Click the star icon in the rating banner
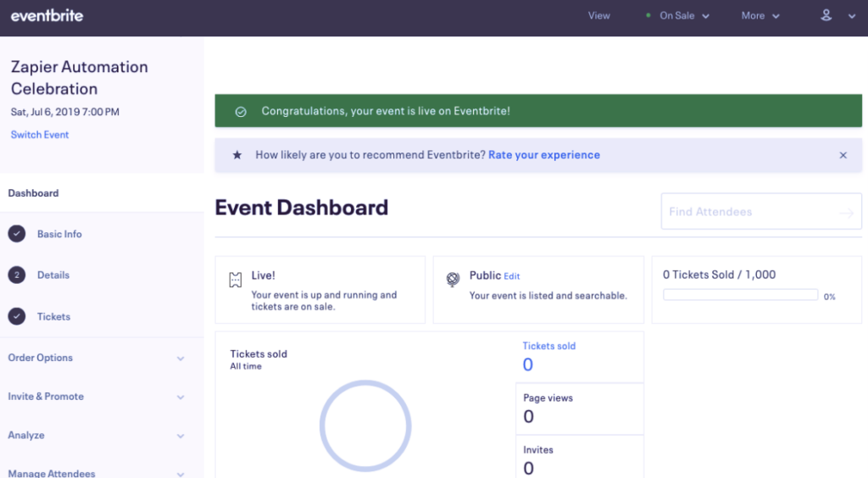The image size is (868, 478). (x=237, y=155)
